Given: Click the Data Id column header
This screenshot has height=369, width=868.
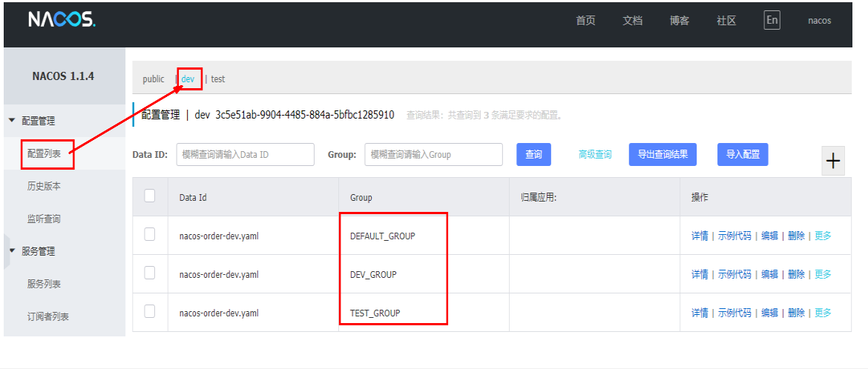Looking at the screenshot, I should pos(193,198).
